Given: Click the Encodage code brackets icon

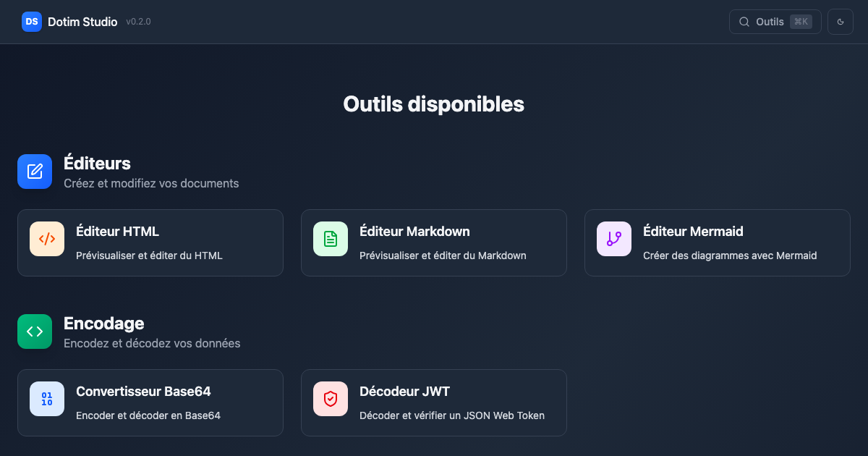Looking at the screenshot, I should (35, 332).
